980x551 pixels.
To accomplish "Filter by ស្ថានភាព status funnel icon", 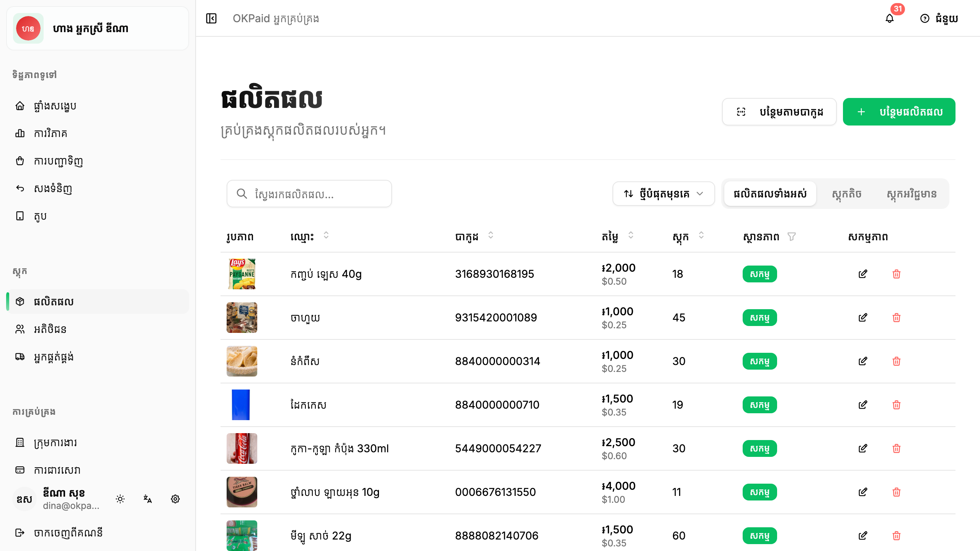I will tap(792, 236).
